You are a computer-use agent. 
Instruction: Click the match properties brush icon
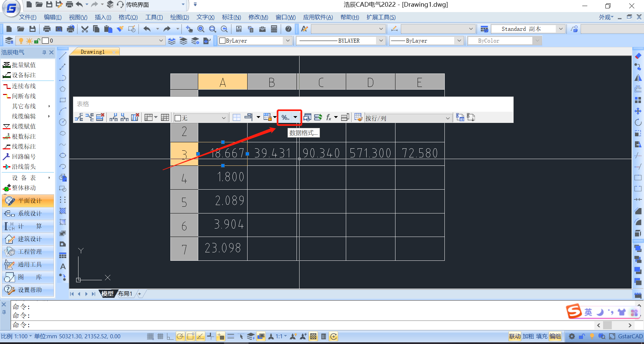tap(120, 29)
